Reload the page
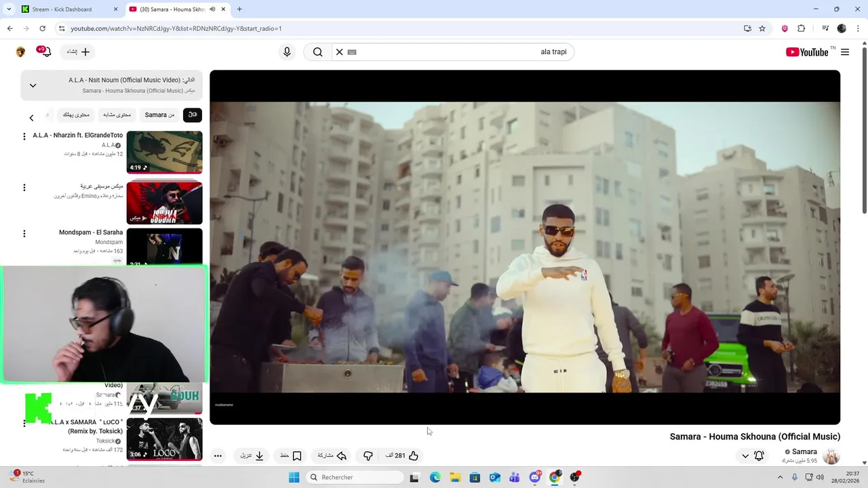Image resolution: width=868 pixels, height=488 pixels. click(x=42, y=28)
